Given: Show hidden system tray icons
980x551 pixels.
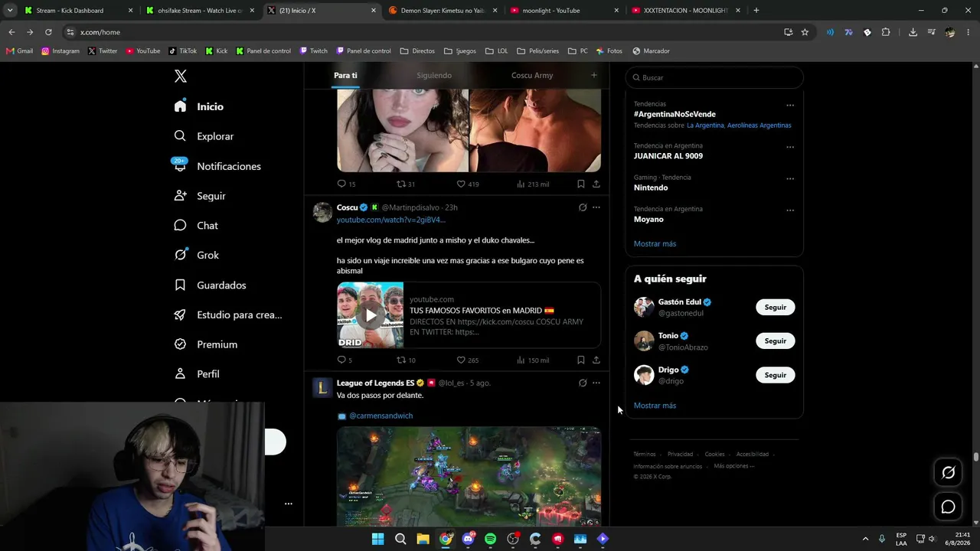Looking at the screenshot, I should pyautogui.click(x=865, y=539).
